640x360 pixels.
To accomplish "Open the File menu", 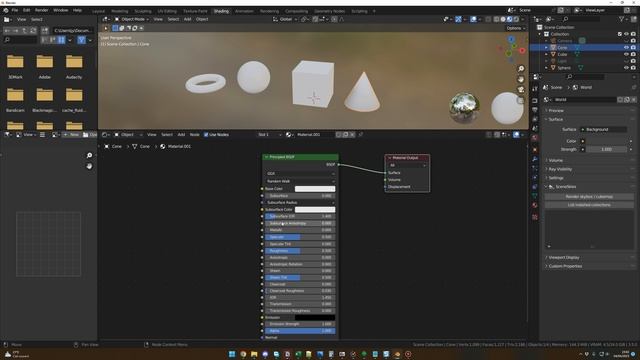I will tap(15, 10).
